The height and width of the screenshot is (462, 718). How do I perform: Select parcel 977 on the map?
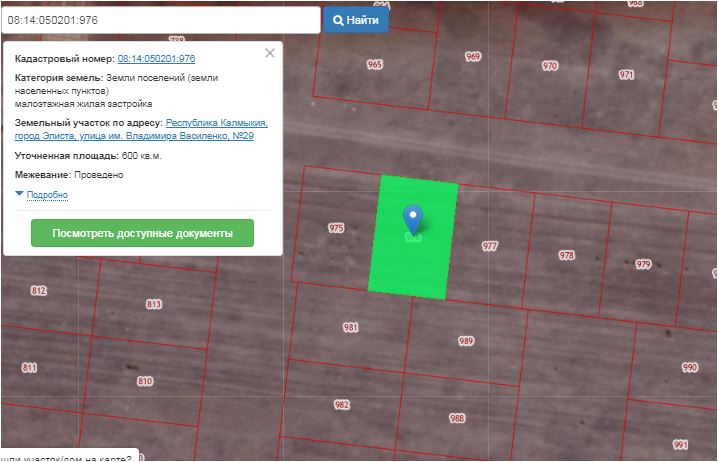click(x=489, y=245)
